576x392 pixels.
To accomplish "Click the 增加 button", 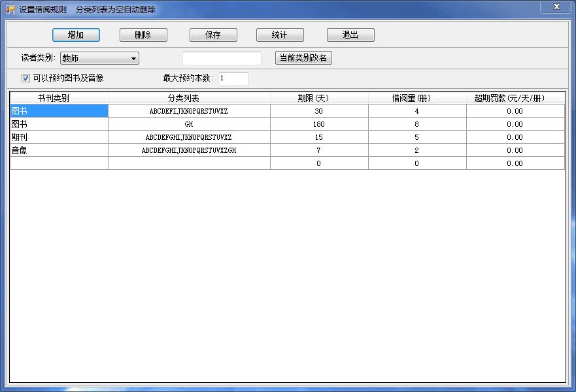I will tap(76, 35).
